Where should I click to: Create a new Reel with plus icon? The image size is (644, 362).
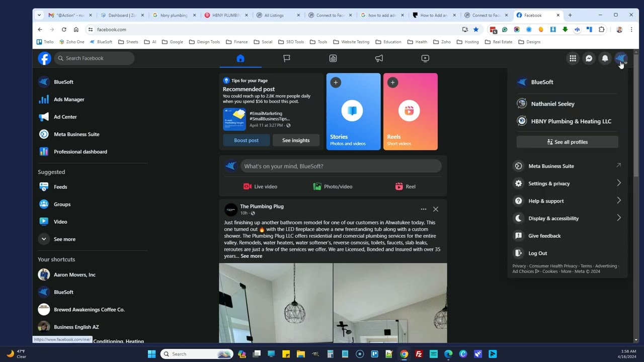coord(392,82)
